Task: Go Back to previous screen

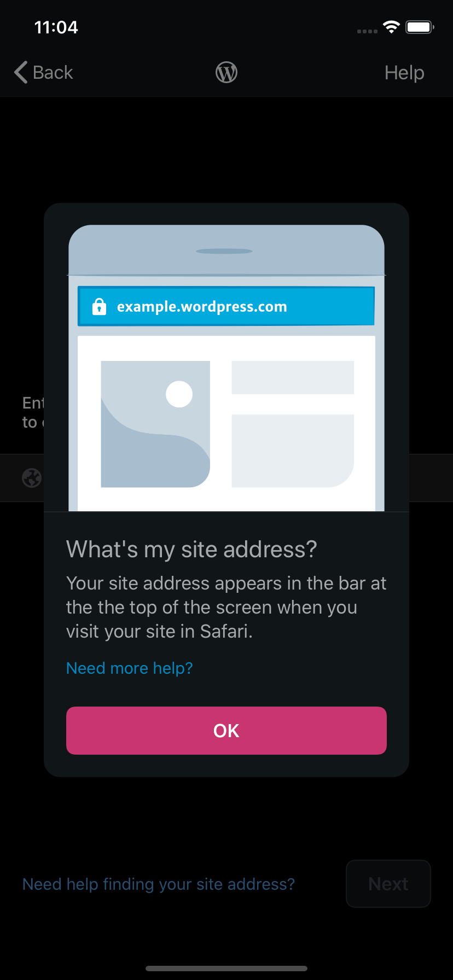Action: 44,72
